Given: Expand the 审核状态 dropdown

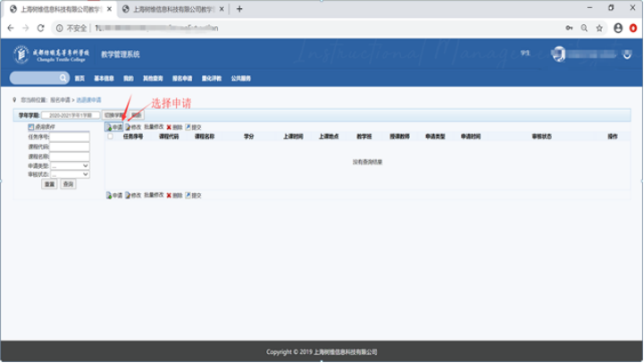Looking at the screenshot, I should (x=70, y=174).
